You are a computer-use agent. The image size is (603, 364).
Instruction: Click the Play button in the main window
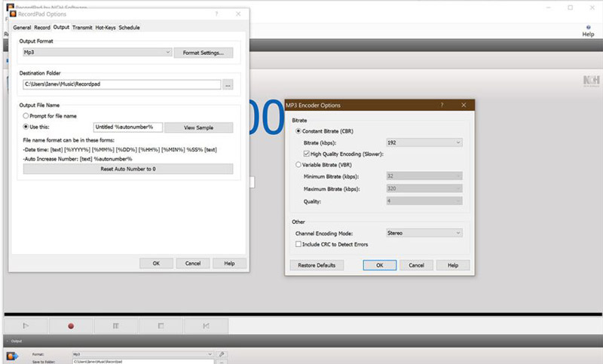pyautogui.click(x=26, y=326)
